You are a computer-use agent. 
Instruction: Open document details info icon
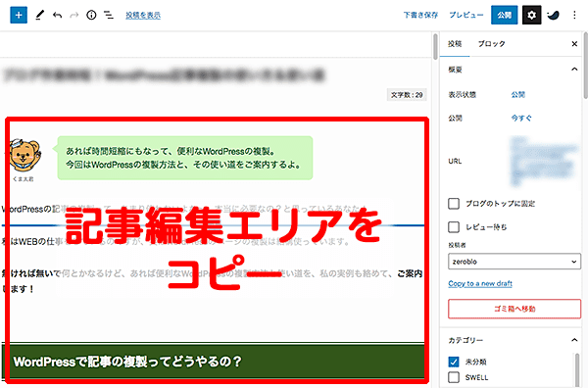coord(91,15)
